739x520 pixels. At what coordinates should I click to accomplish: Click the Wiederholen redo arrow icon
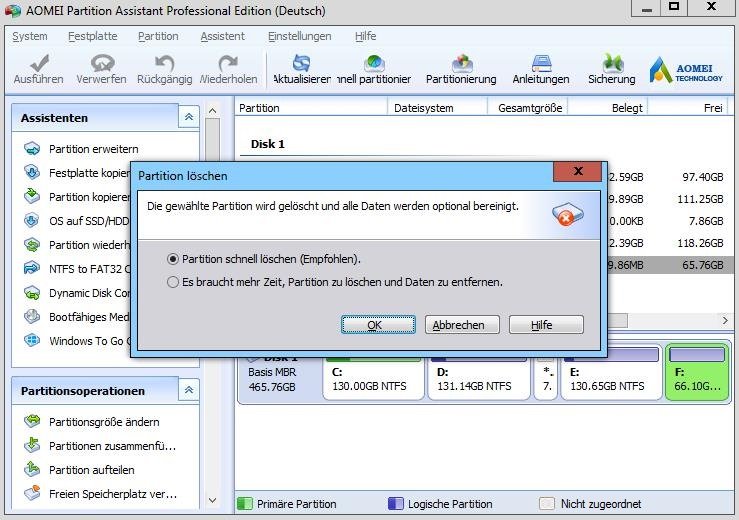pos(229,63)
